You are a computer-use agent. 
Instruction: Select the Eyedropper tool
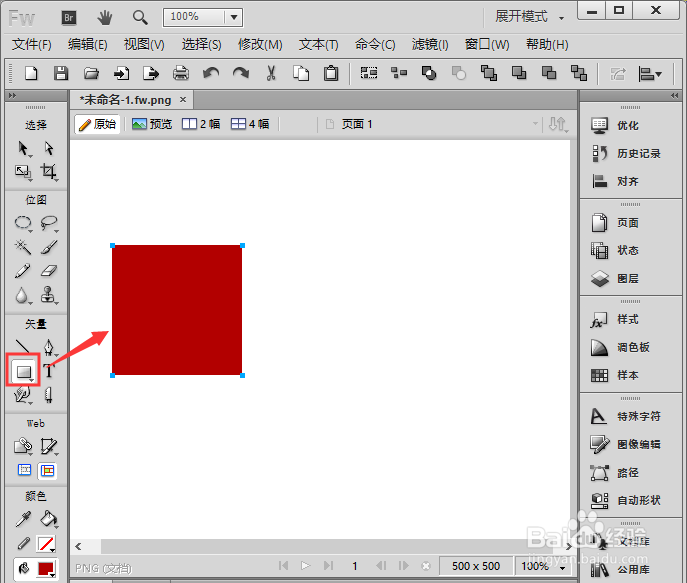point(23,519)
